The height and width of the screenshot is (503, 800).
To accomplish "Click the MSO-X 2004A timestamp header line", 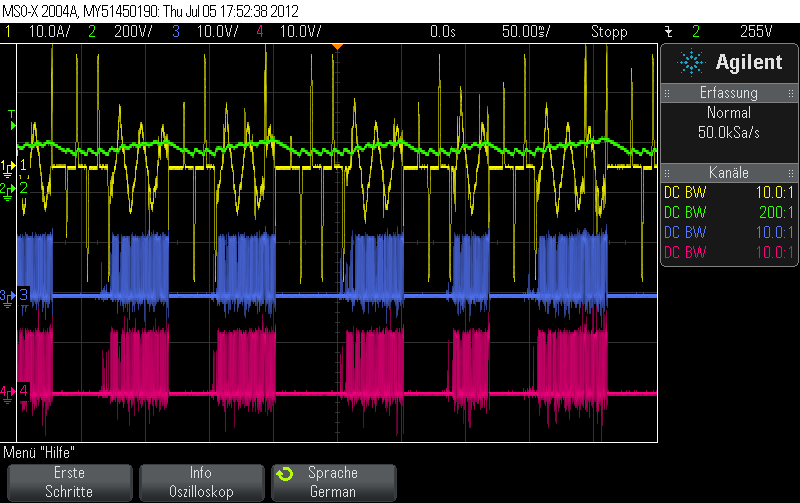I will 151,11.
